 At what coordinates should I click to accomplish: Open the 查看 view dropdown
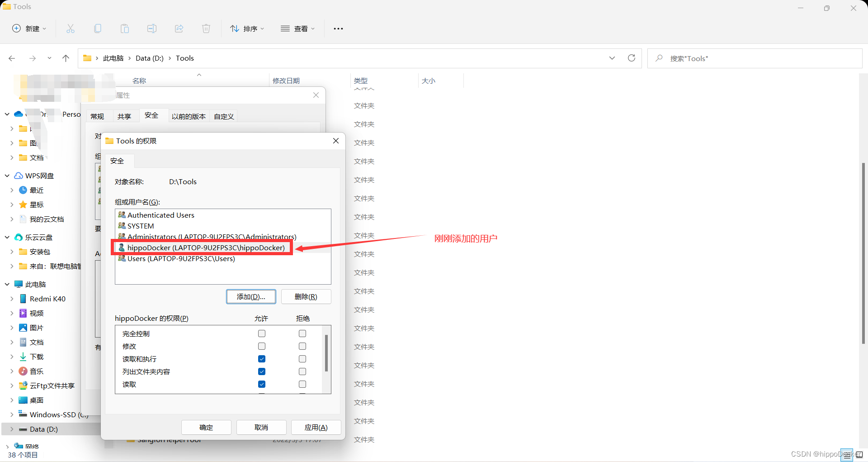click(x=298, y=29)
